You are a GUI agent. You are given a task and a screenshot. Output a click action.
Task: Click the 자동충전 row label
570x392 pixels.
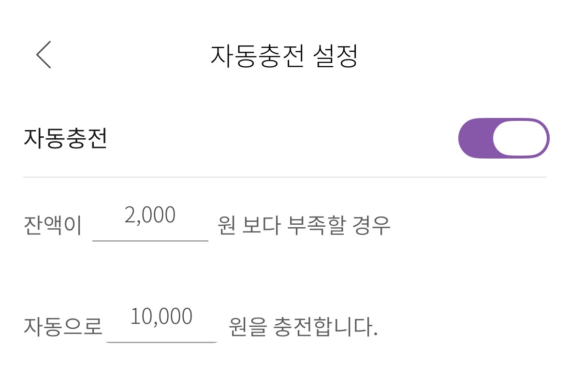click(x=65, y=139)
